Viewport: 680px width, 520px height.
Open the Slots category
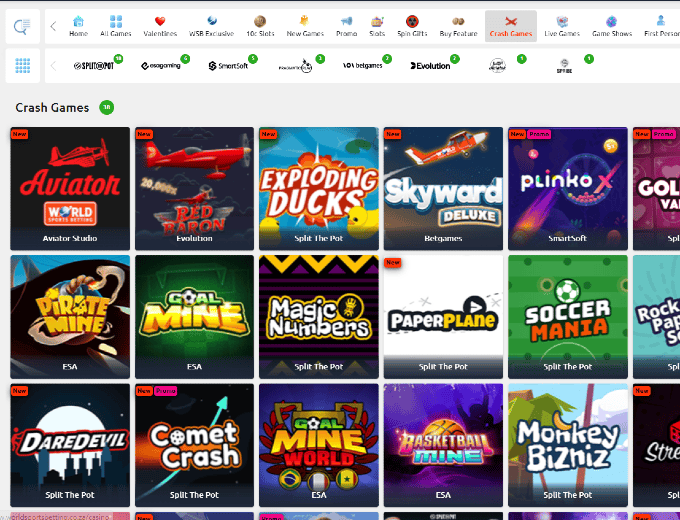coord(377,26)
